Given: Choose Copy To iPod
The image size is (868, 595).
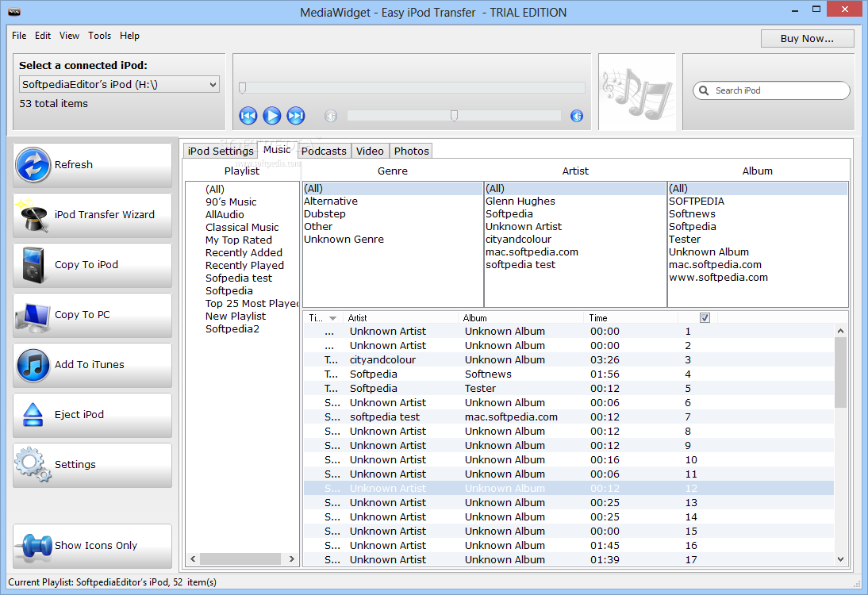Looking at the screenshot, I should coord(93,264).
